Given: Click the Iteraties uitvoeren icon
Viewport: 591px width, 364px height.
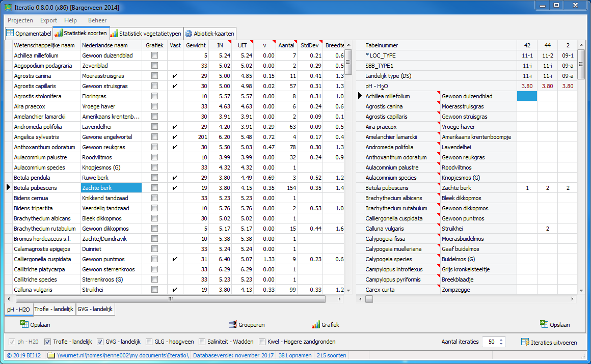Looking at the screenshot, I should click(x=525, y=342).
